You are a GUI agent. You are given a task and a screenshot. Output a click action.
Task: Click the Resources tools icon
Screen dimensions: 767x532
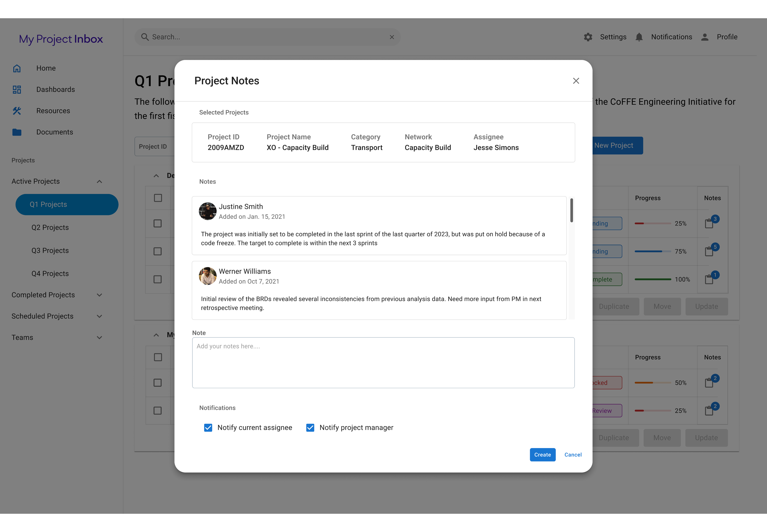click(17, 111)
